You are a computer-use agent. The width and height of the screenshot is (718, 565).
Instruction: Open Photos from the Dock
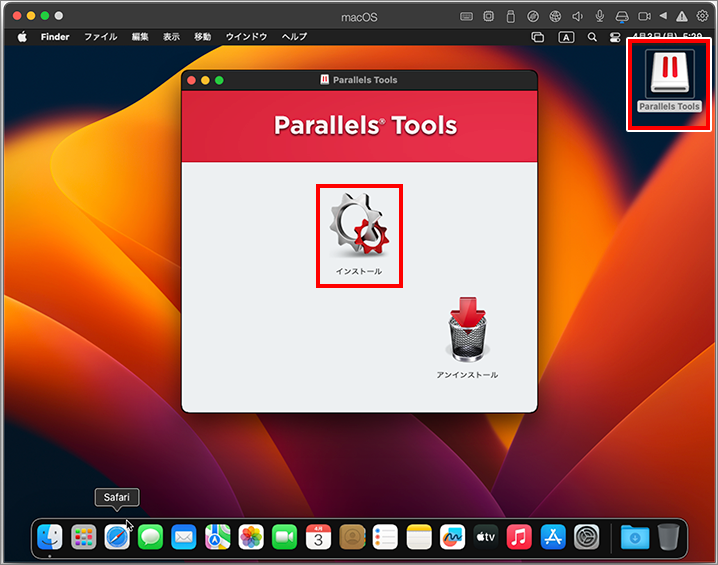coord(251,537)
